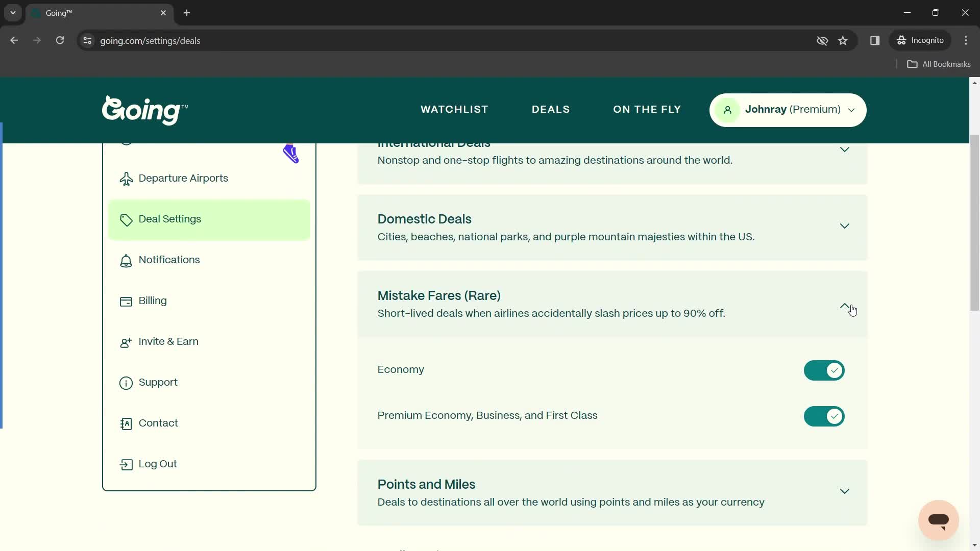Image resolution: width=980 pixels, height=551 pixels.
Task: Expand Points and Miles section
Action: pos(844,491)
